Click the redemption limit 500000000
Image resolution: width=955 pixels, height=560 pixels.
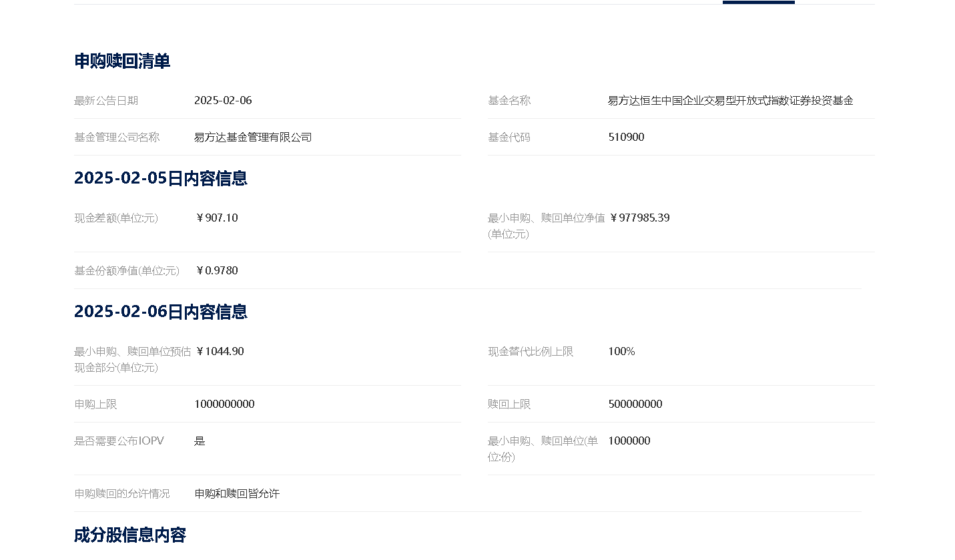pyautogui.click(x=635, y=404)
